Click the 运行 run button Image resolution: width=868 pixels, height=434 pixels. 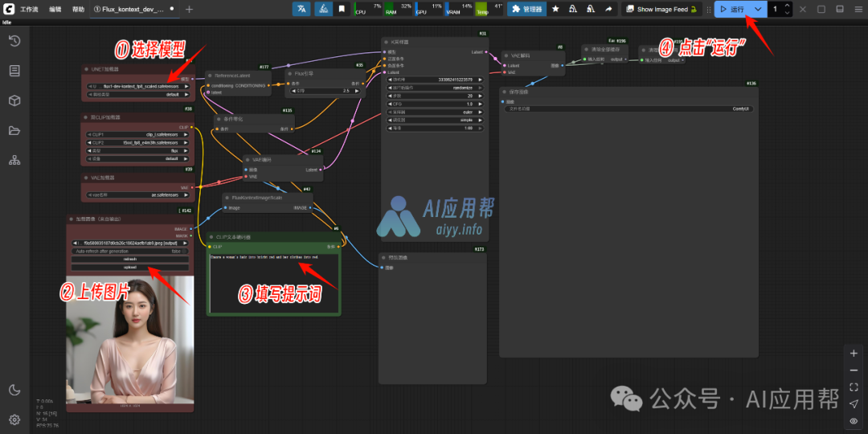coord(731,9)
